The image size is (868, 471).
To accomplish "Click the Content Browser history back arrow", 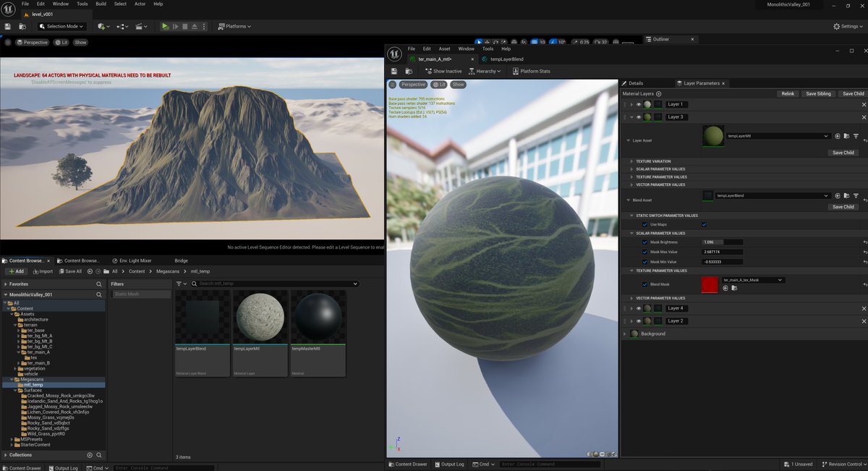I will [x=90, y=271].
